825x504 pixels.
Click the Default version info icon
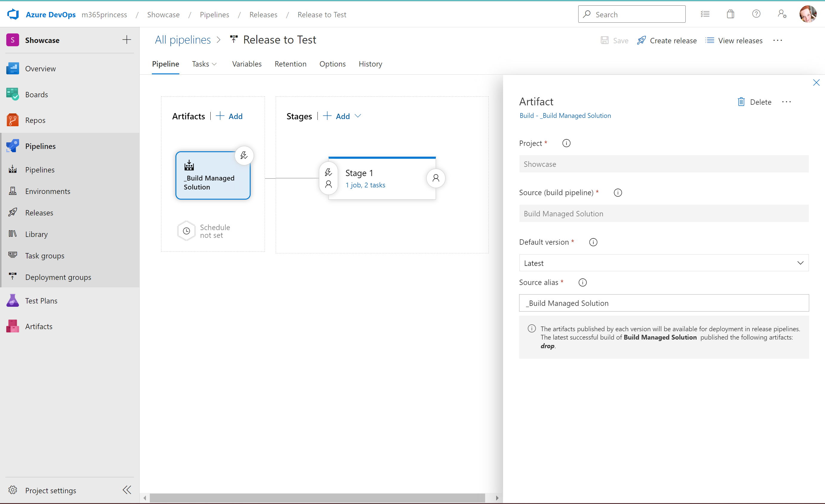click(593, 242)
